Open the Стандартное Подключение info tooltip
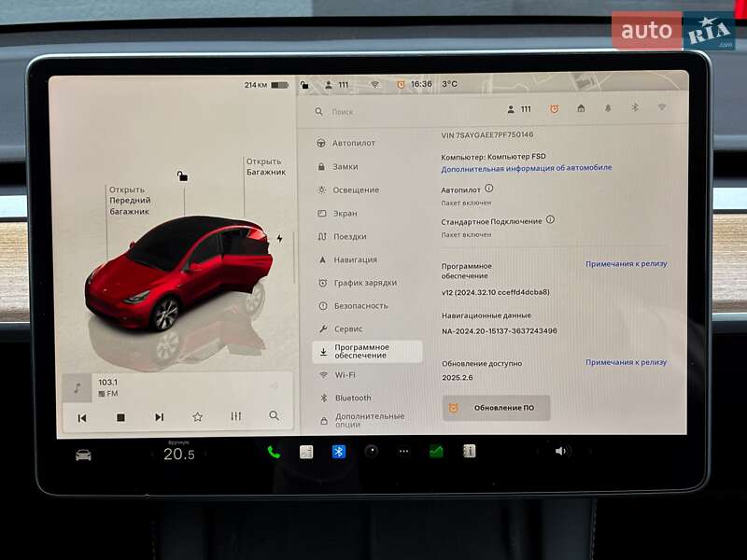This screenshot has width=747, height=560. (x=550, y=219)
